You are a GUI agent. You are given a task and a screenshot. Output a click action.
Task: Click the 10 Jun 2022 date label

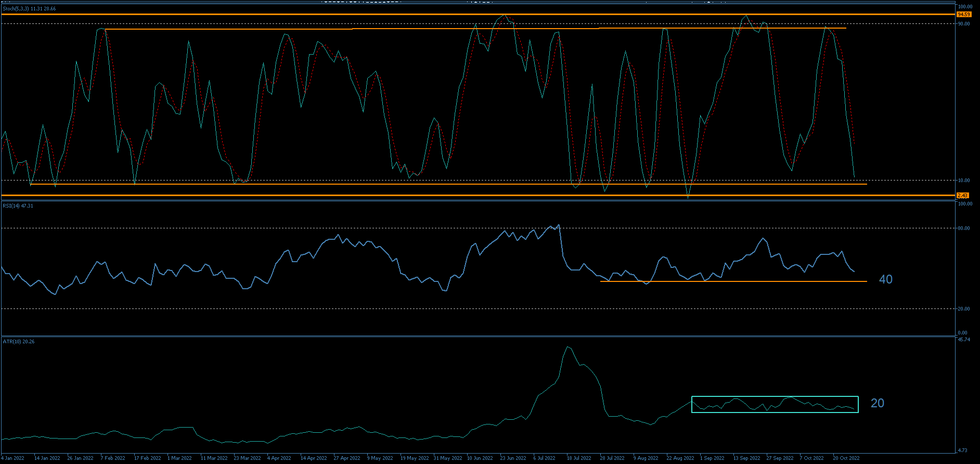click(x=480, y=458)
